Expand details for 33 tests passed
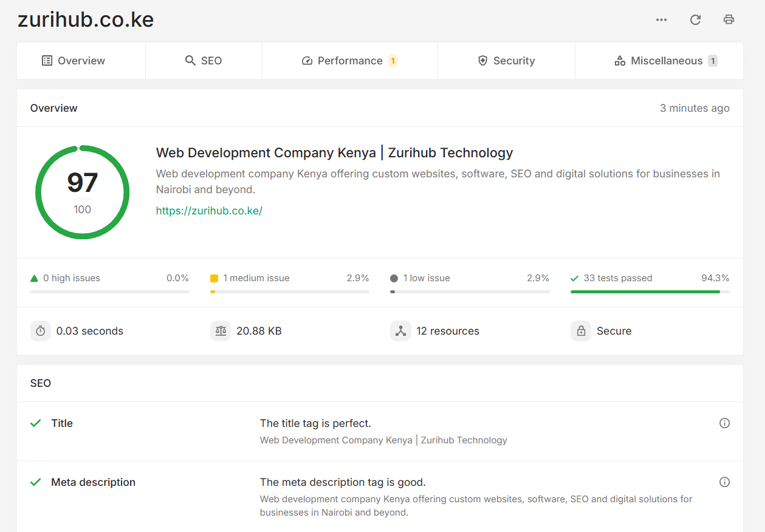Image resolution: width=765 pixels, height=532 pixels. (x=611, y=278)
